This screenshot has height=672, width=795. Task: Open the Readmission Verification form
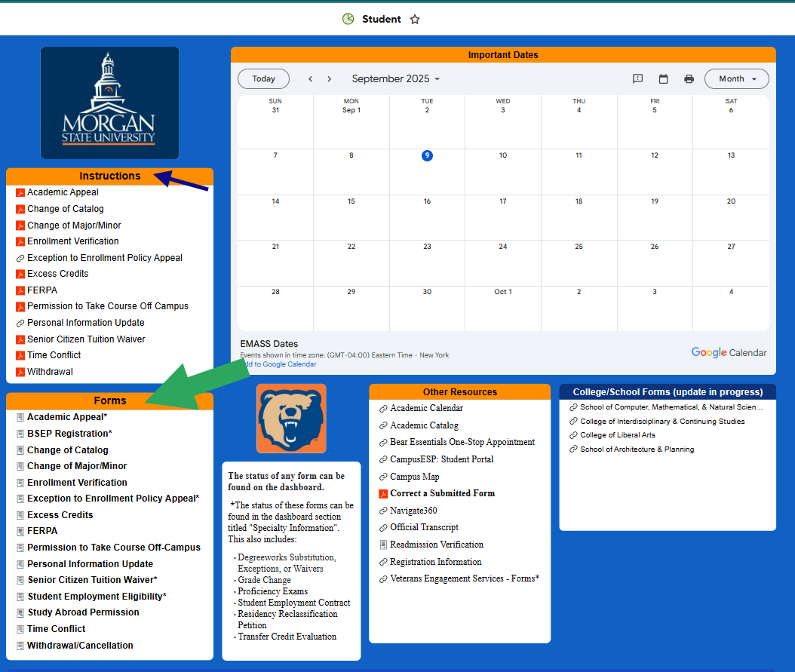[x=437, y=545]
